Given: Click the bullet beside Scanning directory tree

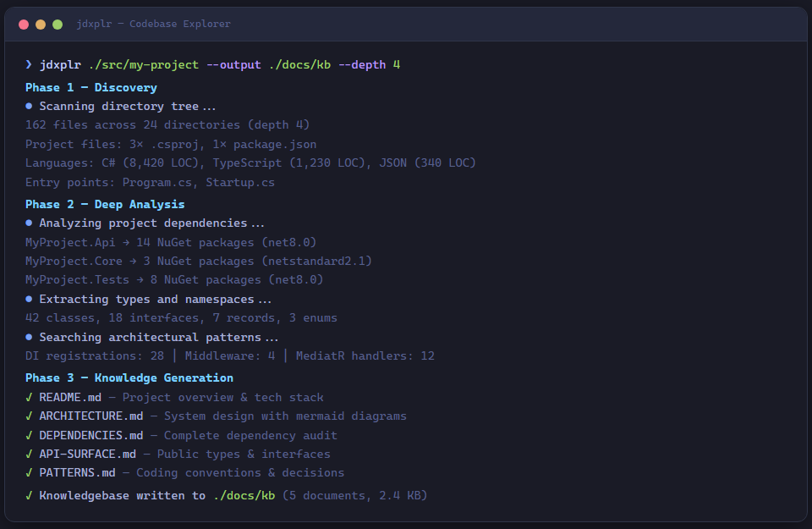Looking at the screenshot, I should (29, 107).
